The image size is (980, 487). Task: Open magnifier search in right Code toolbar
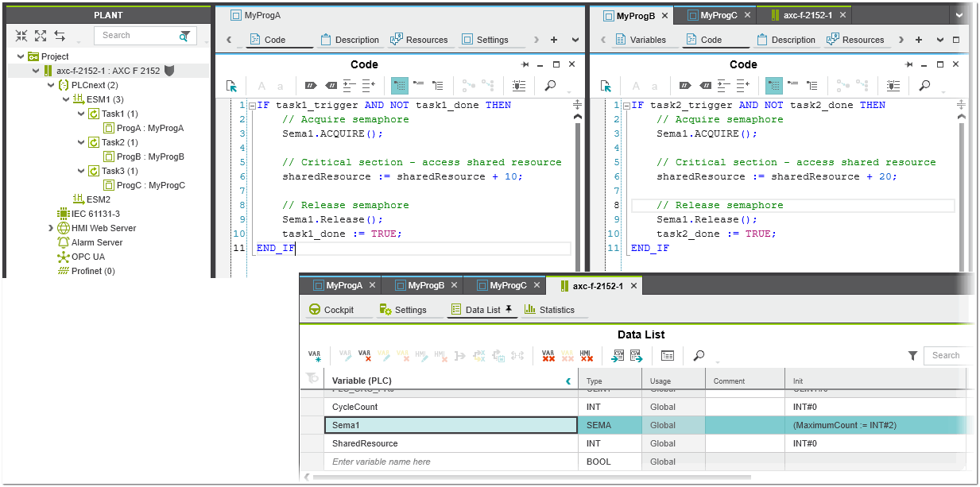pyautogui.click(x=924, y=86)
